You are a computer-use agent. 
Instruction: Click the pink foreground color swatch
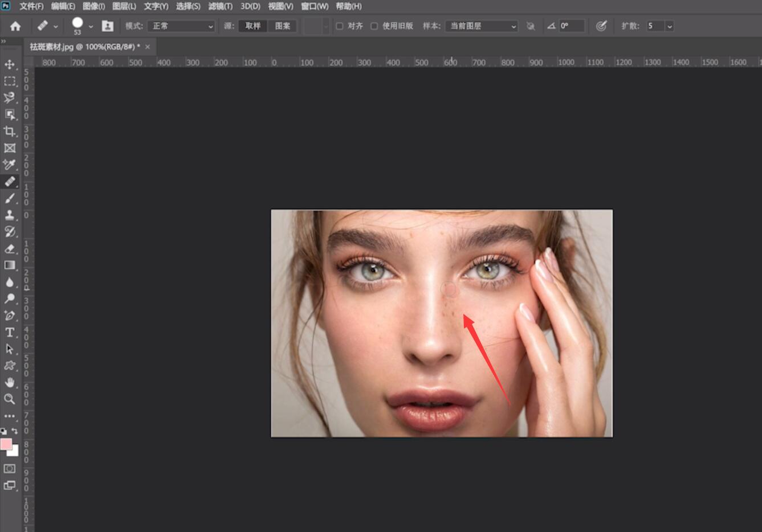(6, 444)
